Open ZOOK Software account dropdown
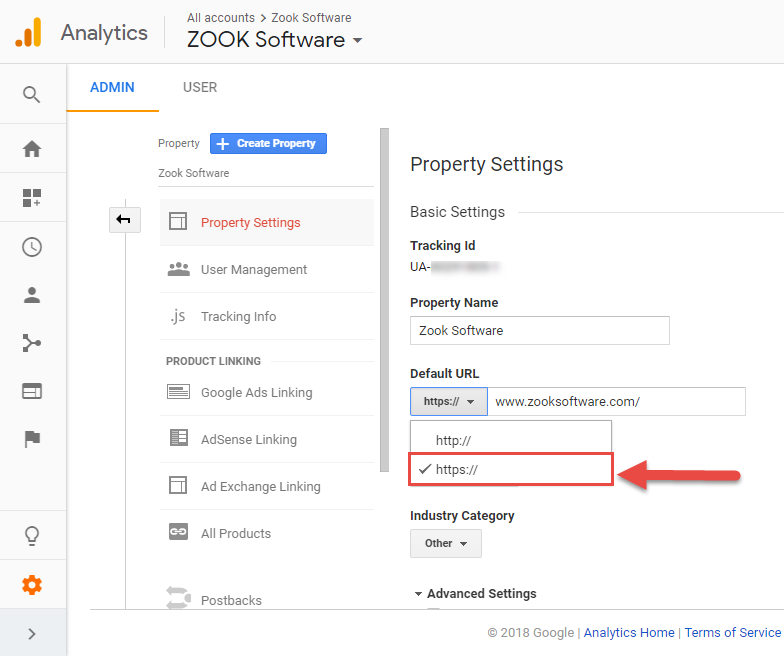 coord(274,40)
